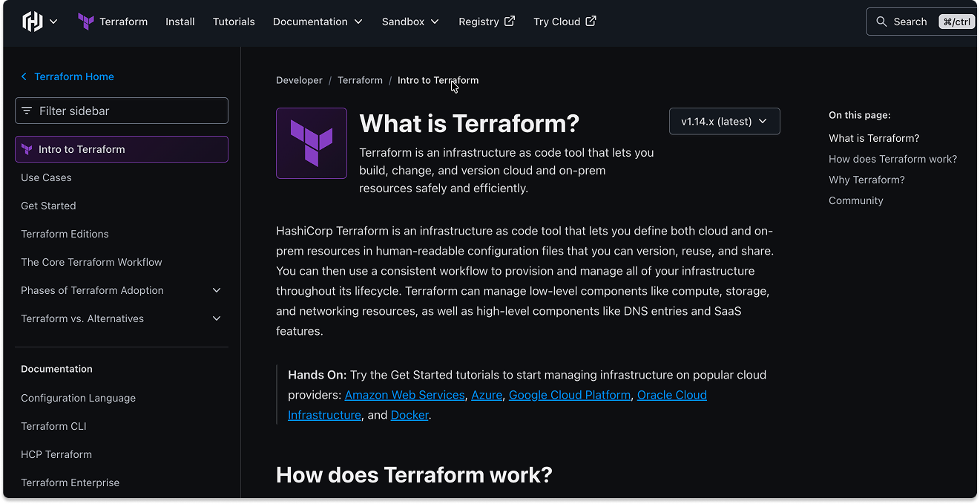Screen dimensions: 980x504
Task: Click external-link icon beside Try Cloud
Action: click(591, 21)
